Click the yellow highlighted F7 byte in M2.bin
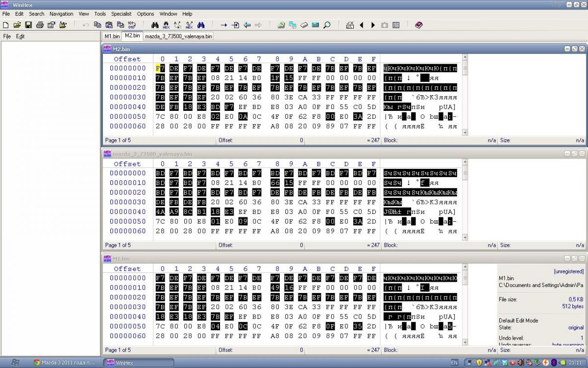This screenshot has height=368, width=588. pos(160,68)
